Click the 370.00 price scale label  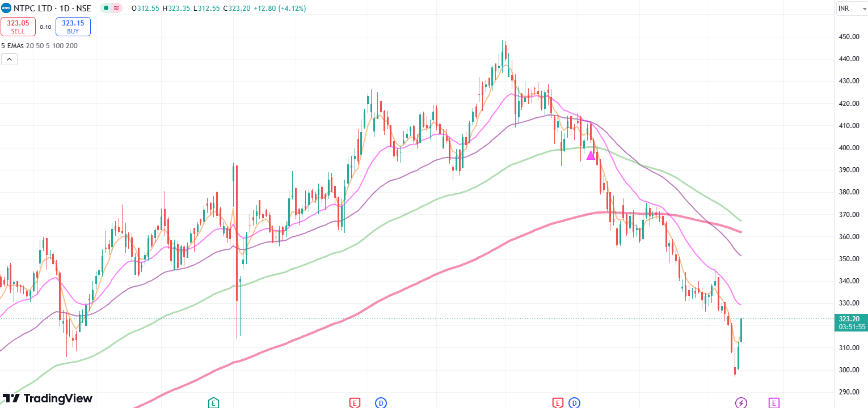point(849,215)
